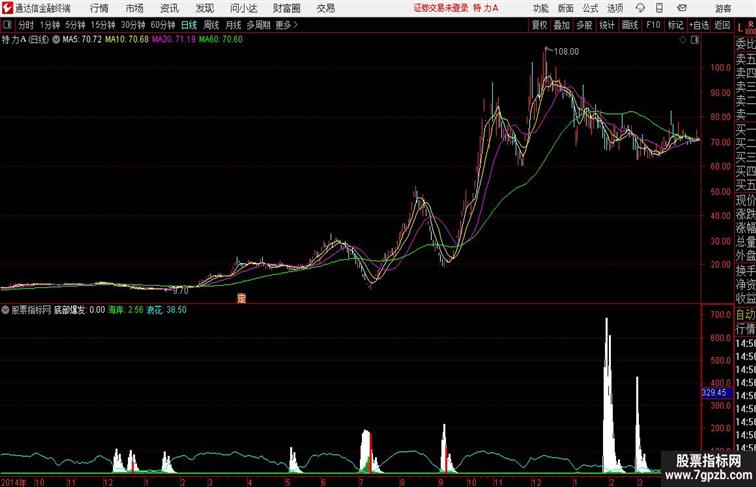The height and width of the screenshot is (487, 756).
Task: Expand main chart indicator dropdown arrow
Action: click(x=56, y=40)
